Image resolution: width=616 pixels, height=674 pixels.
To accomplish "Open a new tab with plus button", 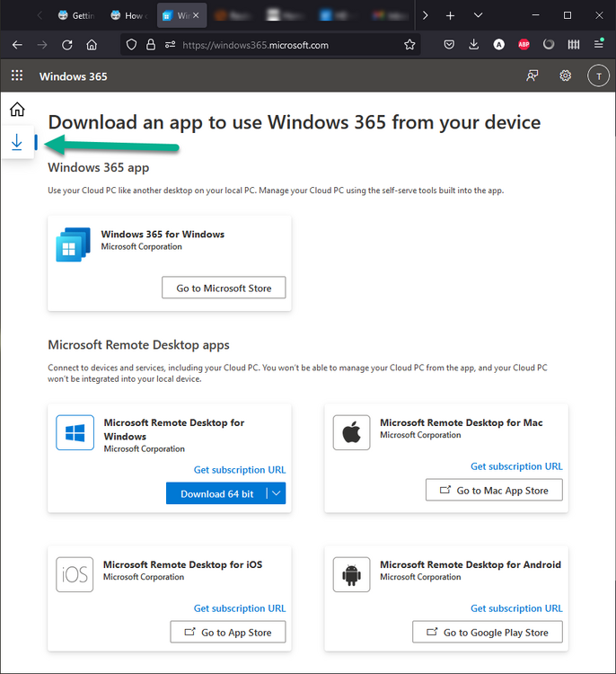I will pos(450,16).
